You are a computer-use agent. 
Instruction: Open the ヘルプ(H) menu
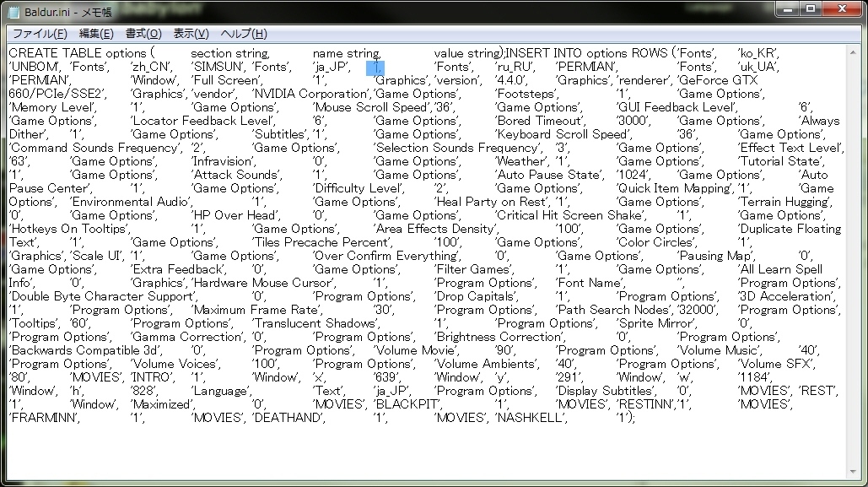pyautogui.click(x=243, y=34)
